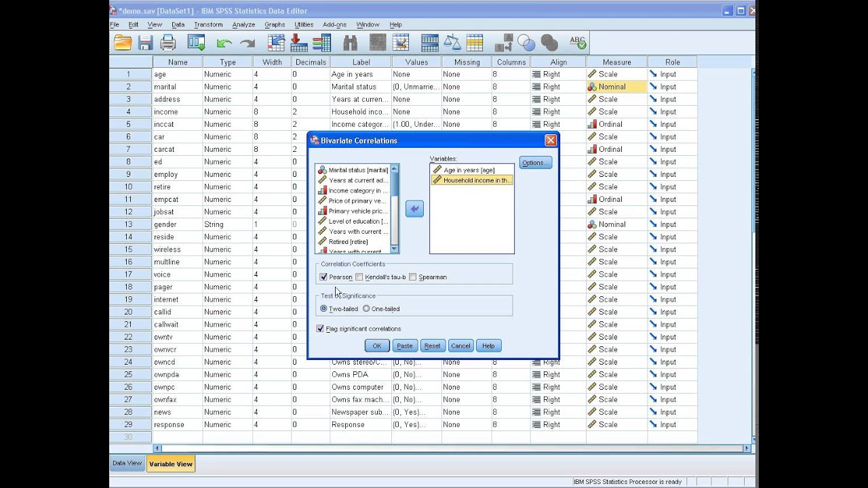This screenshot has height=488, width=868.
Task: Open the Variables info toolbar icon
Action: pyautogui.click(x=321, y=43)
